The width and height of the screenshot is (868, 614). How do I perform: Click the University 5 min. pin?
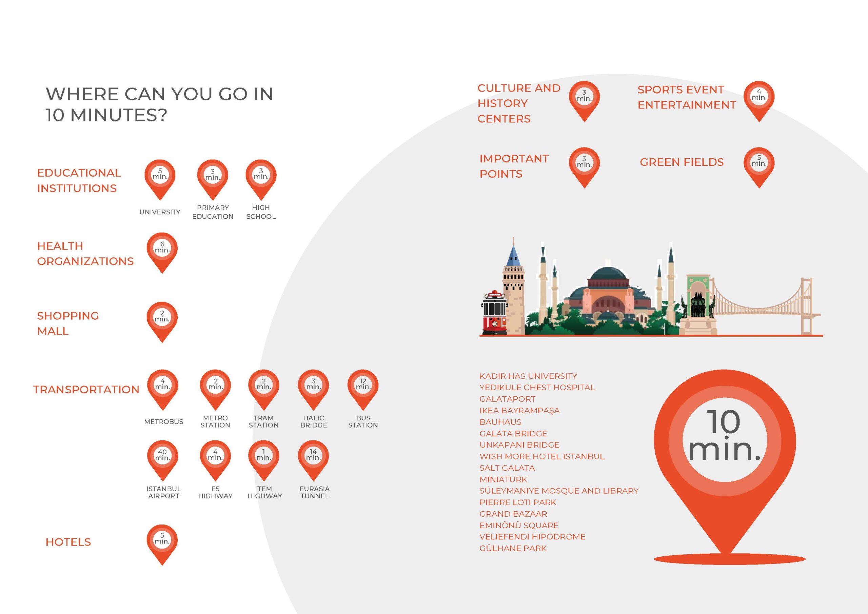tap(160, 180)
